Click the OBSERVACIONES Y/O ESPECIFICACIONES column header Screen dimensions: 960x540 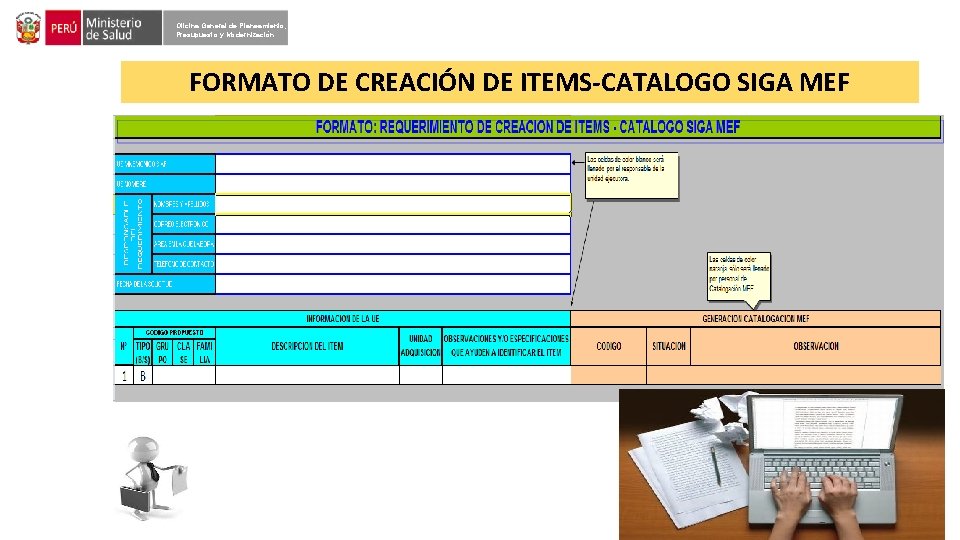(x=506, y=347)
